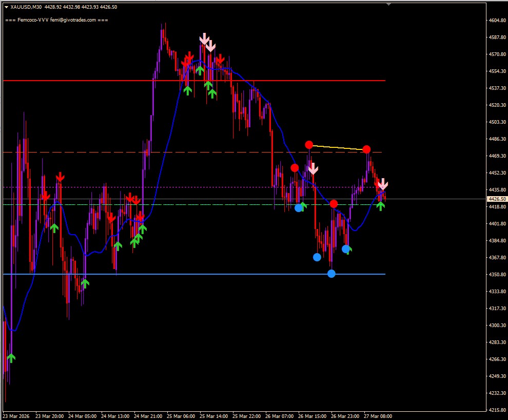
Task: Click the green up arrow at the bottom-left corner of the chart
Action: point(11,357)
